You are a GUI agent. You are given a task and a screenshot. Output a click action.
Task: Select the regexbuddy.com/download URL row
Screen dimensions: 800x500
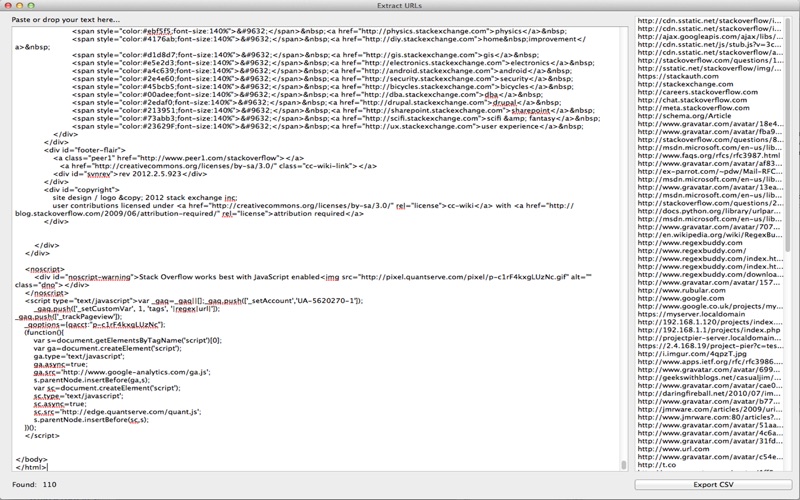(709, 274)
